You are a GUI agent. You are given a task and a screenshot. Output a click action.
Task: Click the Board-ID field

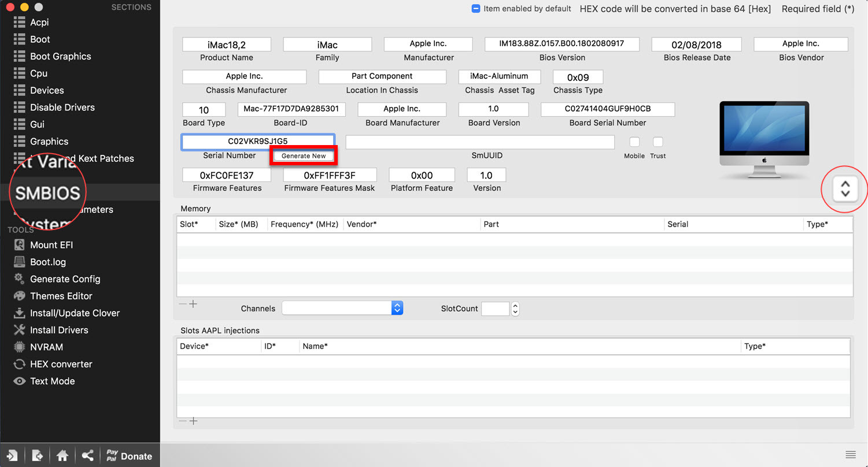click(291, 109)
